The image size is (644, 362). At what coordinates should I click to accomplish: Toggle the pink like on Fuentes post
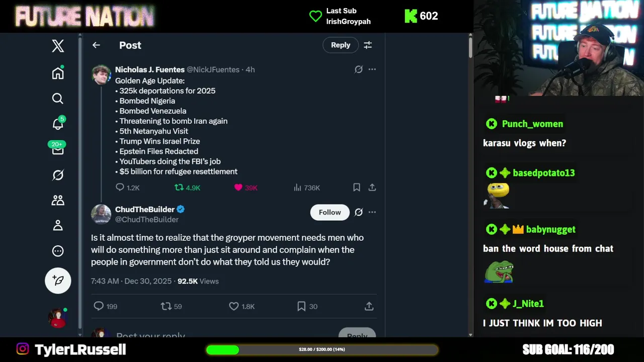(x=238, y=188)
